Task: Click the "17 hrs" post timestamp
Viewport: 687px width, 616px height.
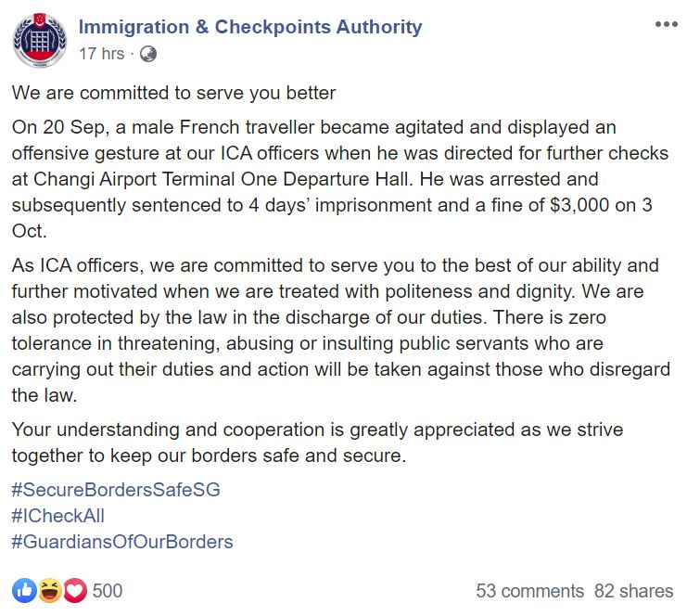Action: [101, 54]
